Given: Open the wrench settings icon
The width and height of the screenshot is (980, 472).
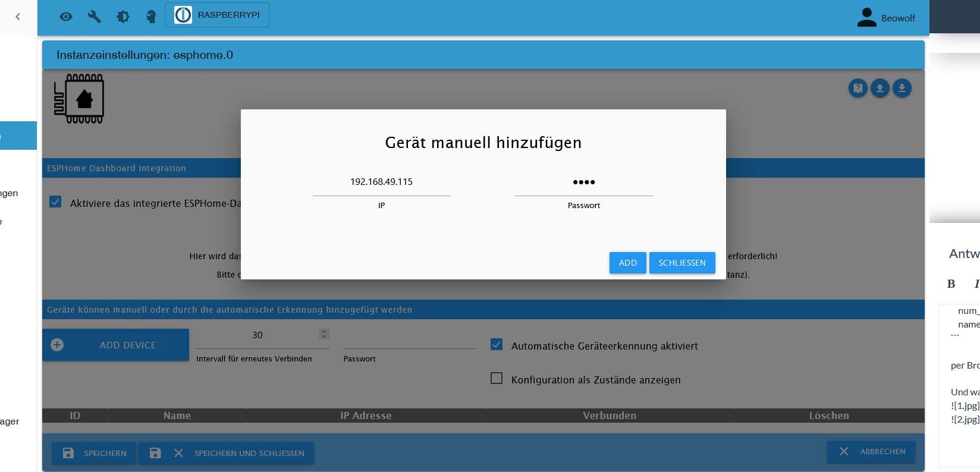Looking at the screenshot, I should point(94,17).
